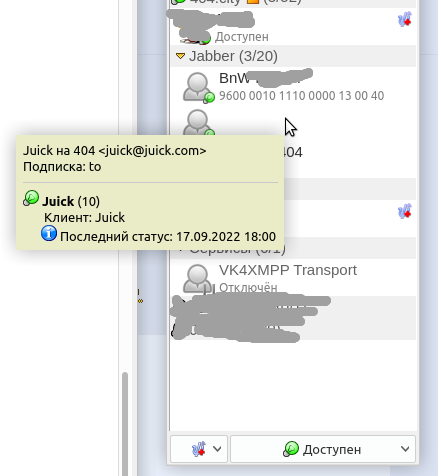
Task: Select the Jabber (3/20) group header
Action: [293, 56]
